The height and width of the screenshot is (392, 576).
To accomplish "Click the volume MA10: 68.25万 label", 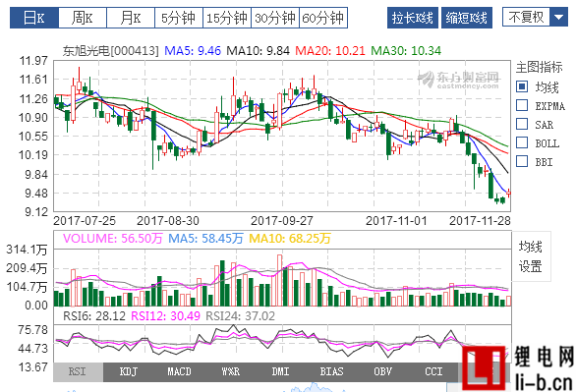I will click(290, 238).
